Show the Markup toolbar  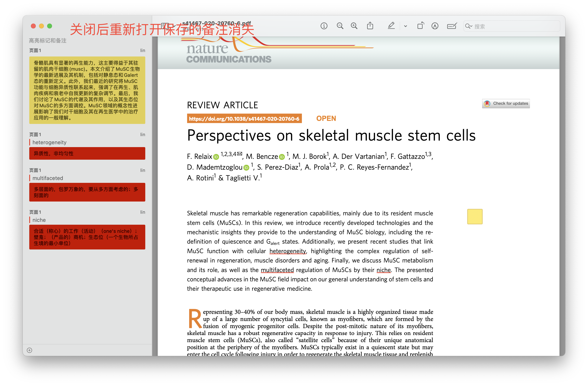[435, 26]
